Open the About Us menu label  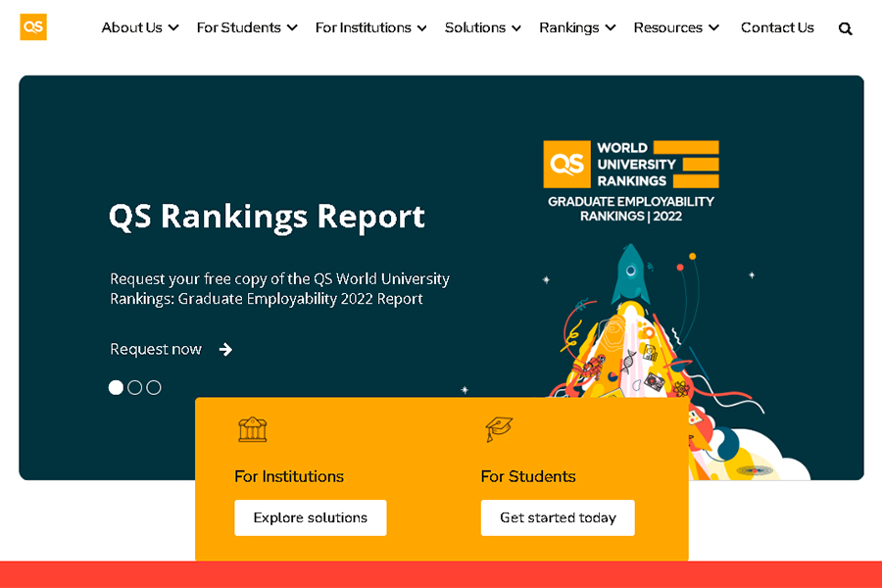131,27
